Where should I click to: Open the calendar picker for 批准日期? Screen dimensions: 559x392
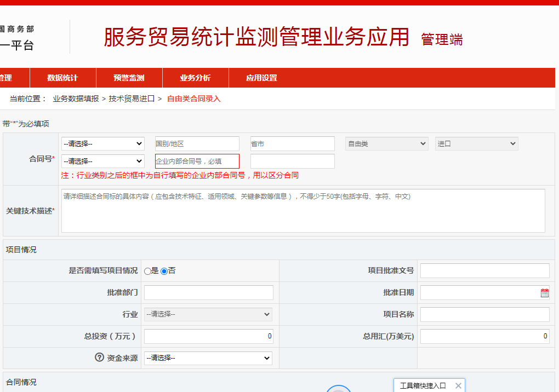(544, 292)
